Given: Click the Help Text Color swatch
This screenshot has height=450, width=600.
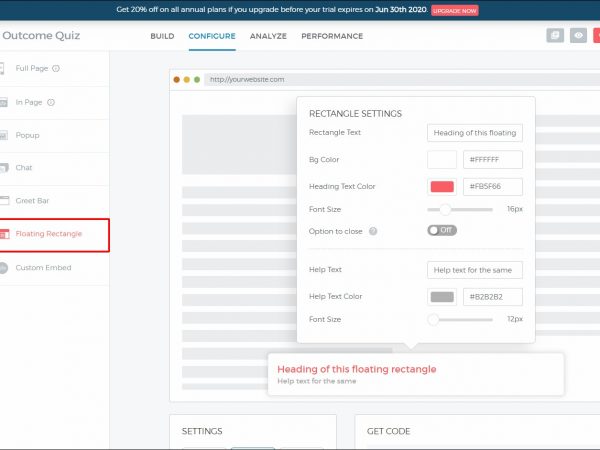Looking at the screenshot, I should click(x=442, y=297).
